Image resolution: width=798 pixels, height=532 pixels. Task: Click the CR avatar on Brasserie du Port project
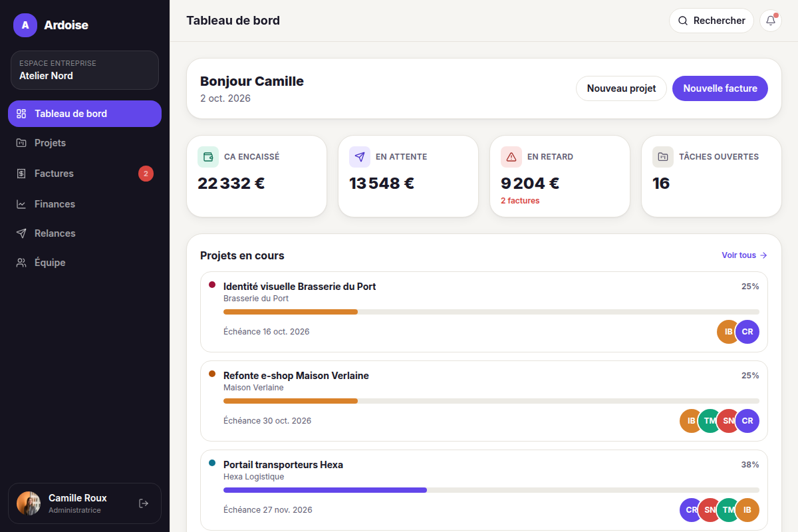point(747,332)
